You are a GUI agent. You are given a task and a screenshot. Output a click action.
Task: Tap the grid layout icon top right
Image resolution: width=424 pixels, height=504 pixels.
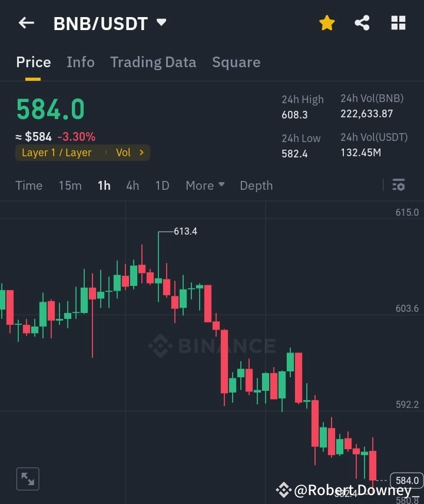click(398, 22)
